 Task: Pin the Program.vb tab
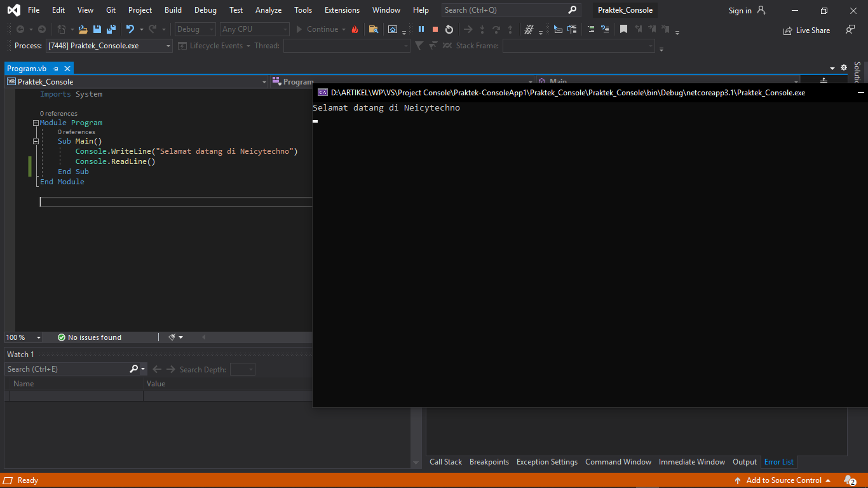[56, 69]
